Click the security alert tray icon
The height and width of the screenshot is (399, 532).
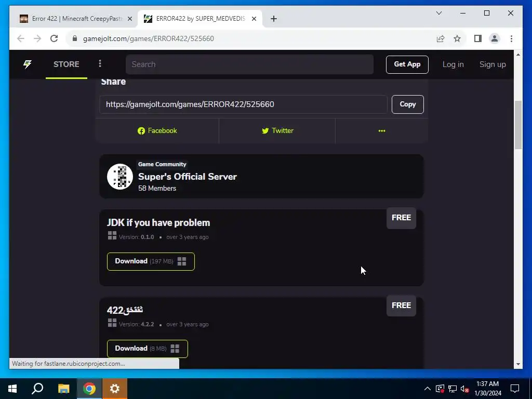440,389
